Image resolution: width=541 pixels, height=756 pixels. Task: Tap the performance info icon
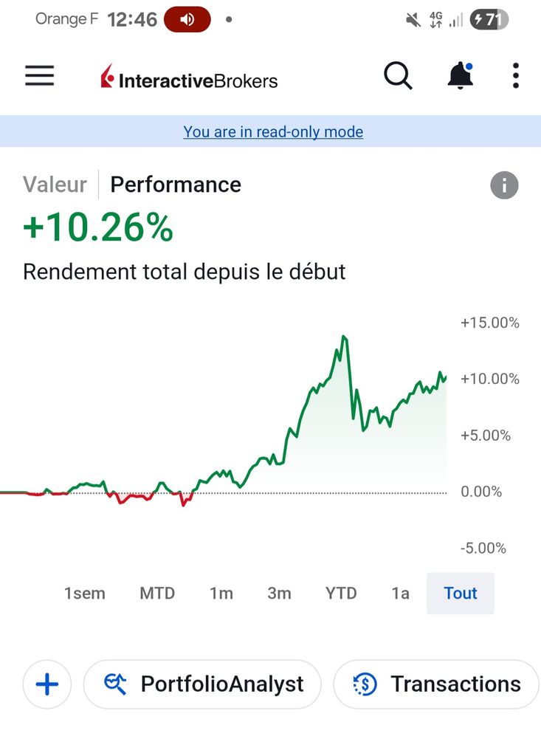pyautogui.click(x=504, y=185)
